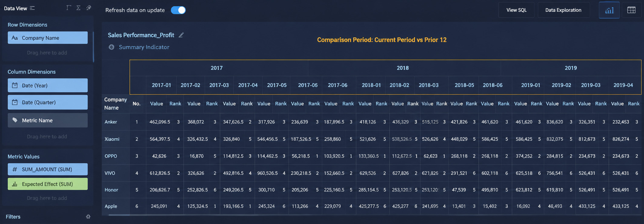The width and height of the screenshot is (644, 224).
Task: Click the corner layout icon in Data View
Action: (x=69, y=8)
